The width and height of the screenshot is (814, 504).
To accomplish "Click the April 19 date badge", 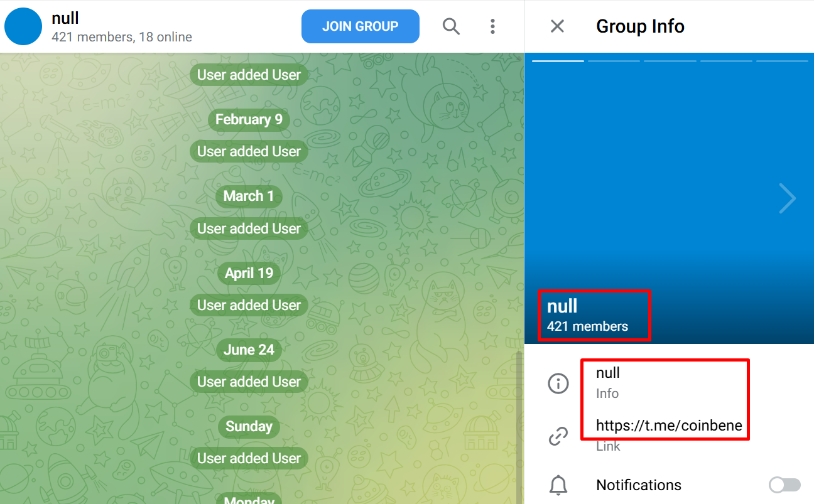I will click(249, 273).
